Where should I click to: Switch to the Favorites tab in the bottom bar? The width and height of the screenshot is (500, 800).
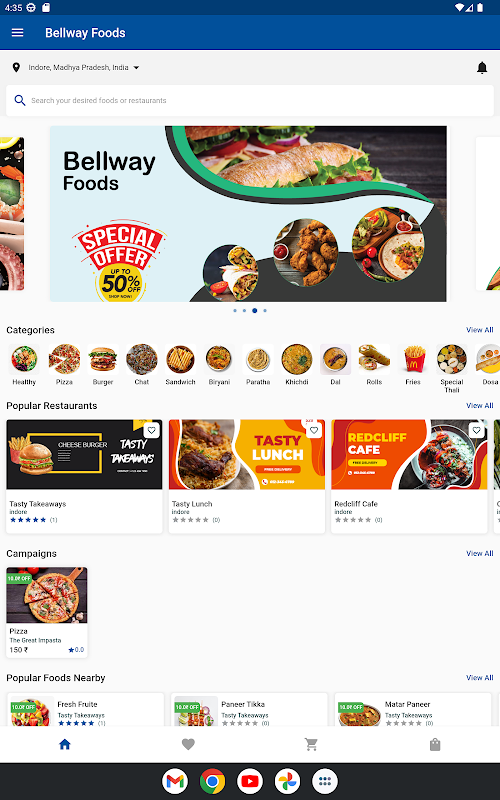tap(188, 744)
